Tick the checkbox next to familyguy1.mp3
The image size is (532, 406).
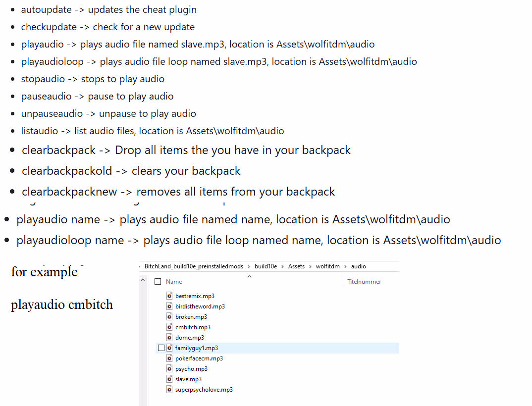[161, 348]
